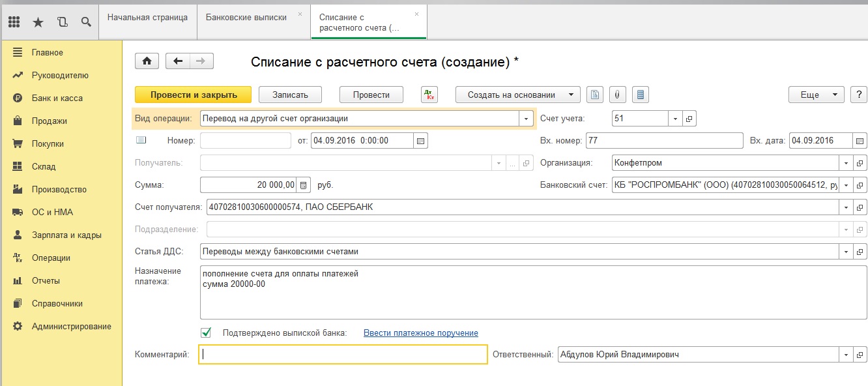Click the Ввести платежное поручение link
The image size is (868, 386).
point(420,333)
